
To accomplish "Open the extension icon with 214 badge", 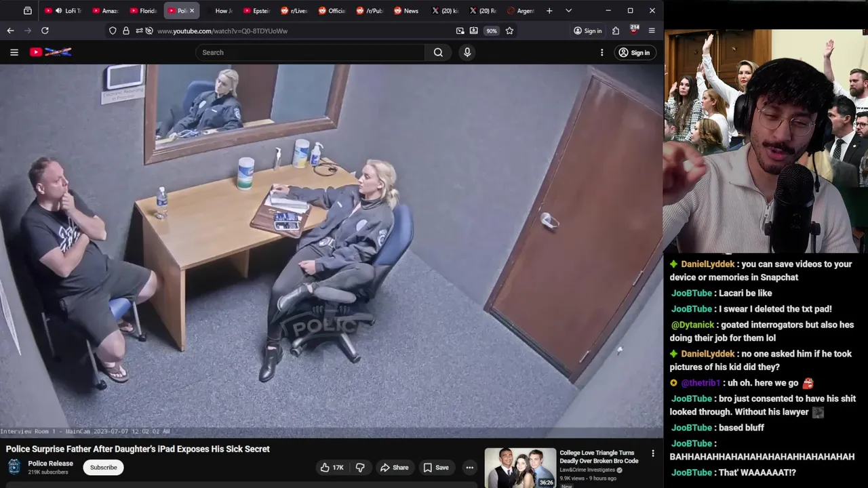I will [634, 30].
